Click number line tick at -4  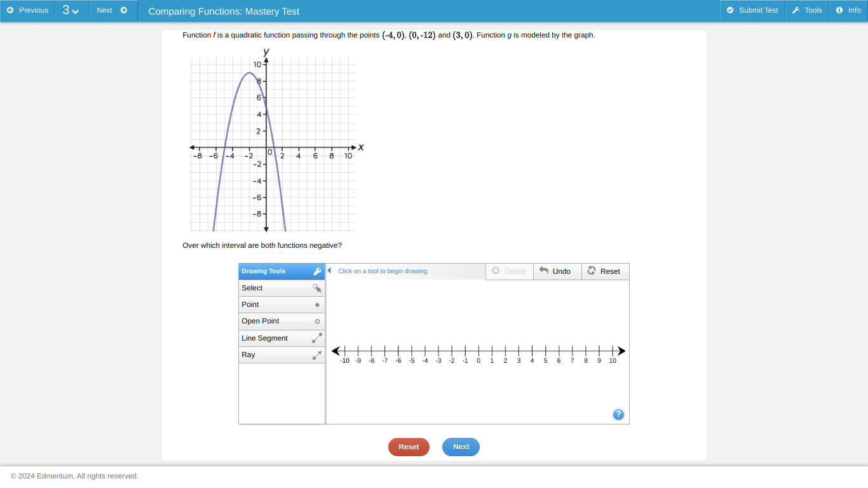coord(425,351)
